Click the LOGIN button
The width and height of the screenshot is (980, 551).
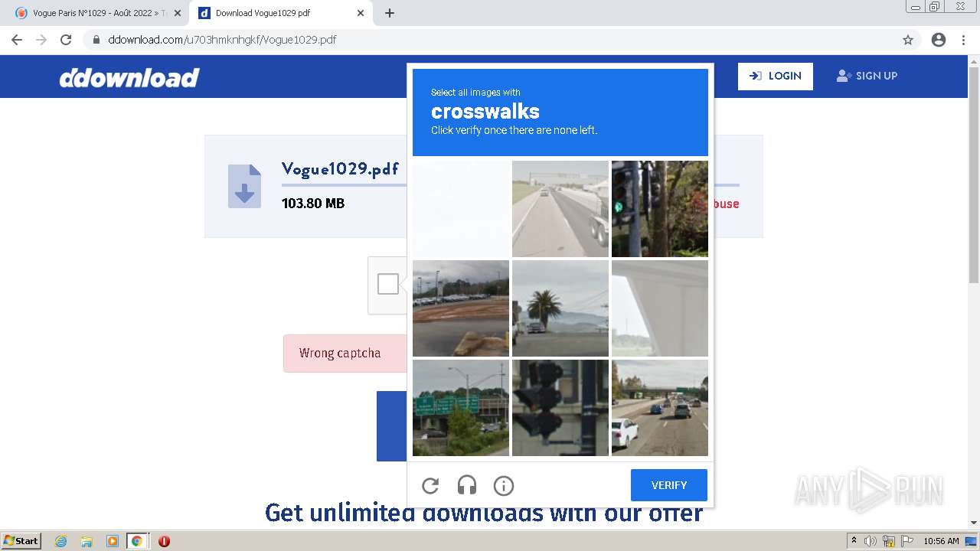point(776,76)
